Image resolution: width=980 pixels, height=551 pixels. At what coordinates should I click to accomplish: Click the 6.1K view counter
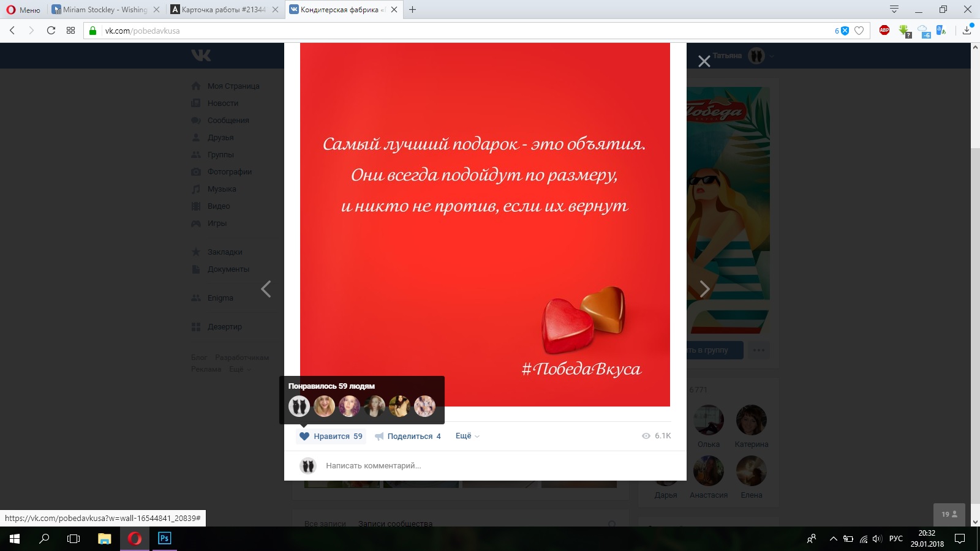(656, 436)
